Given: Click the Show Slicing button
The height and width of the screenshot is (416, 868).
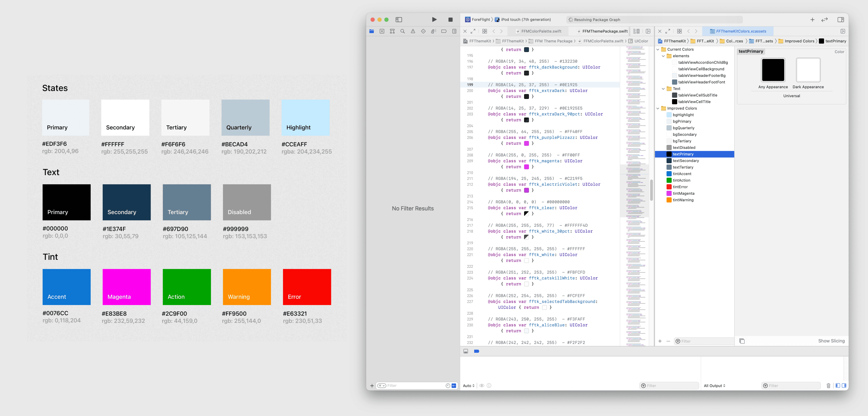Looking at the screenshot, I should (x=831, y=341).
